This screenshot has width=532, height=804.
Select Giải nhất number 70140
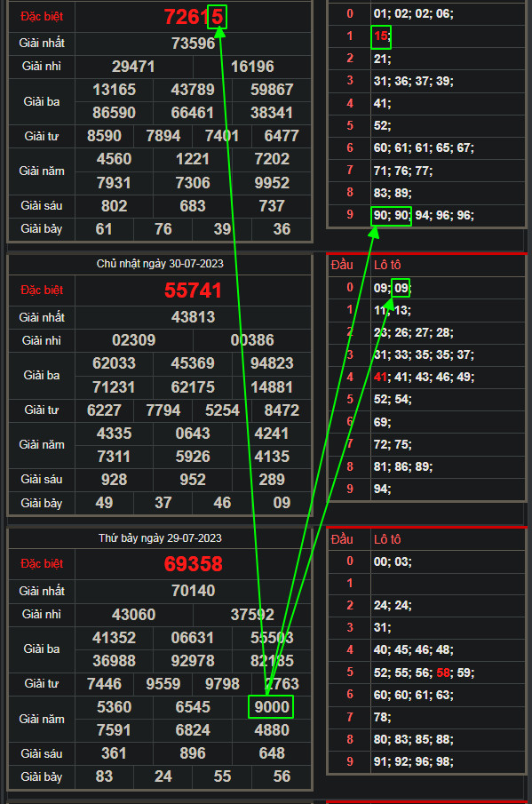point(194,591)
